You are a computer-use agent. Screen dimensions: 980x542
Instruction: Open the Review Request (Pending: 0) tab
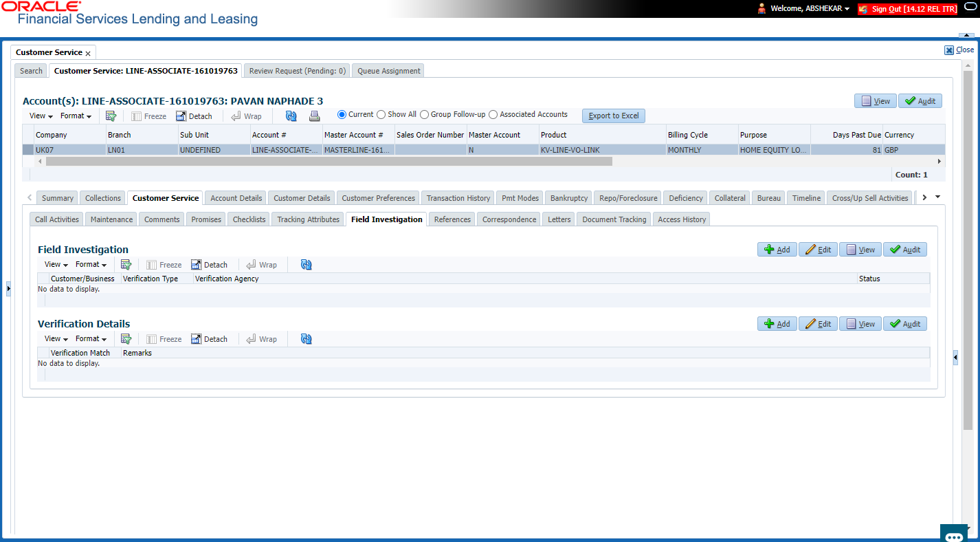point(298,71)
